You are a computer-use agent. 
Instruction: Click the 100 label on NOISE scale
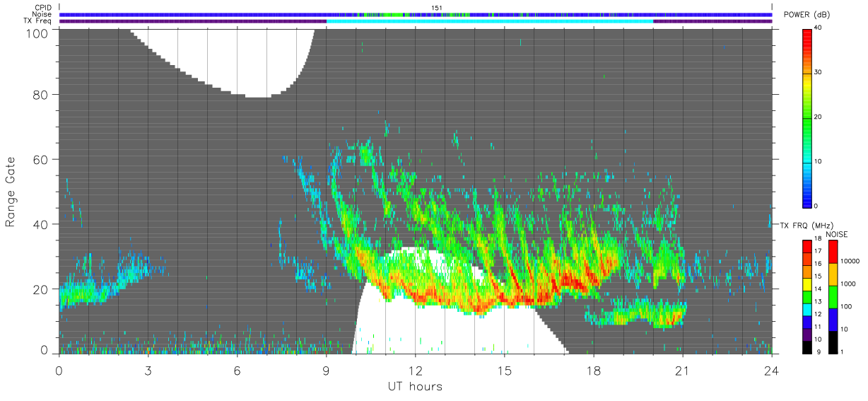tap(847, 306)
